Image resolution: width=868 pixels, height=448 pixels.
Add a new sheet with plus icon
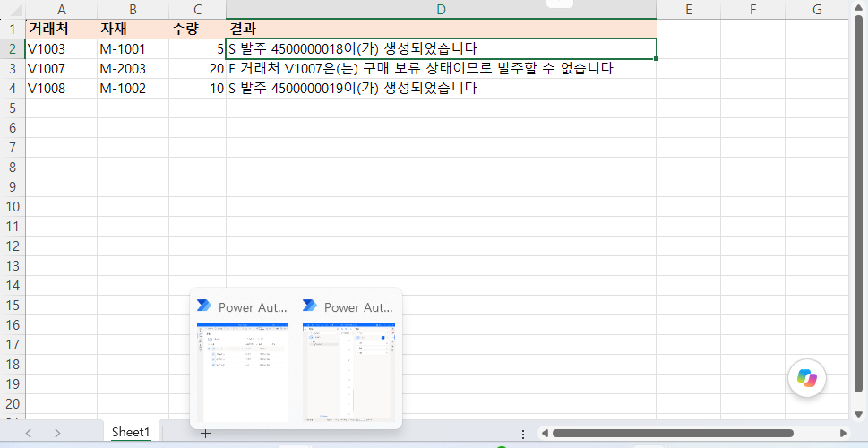205,433
